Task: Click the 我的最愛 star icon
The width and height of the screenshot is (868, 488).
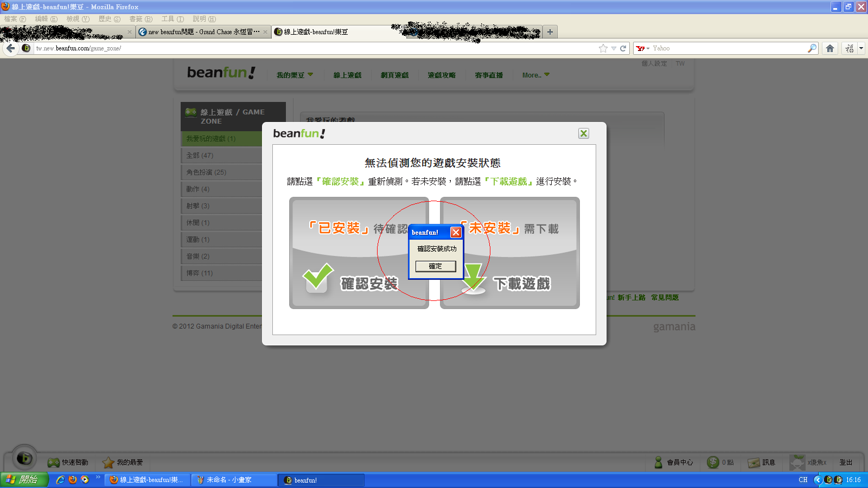Action: (x=108, y=463)
